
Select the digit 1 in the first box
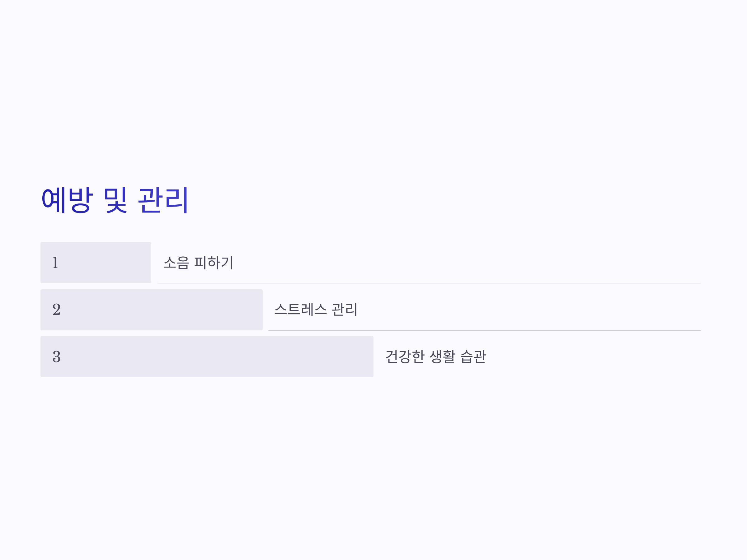[55, 263]
